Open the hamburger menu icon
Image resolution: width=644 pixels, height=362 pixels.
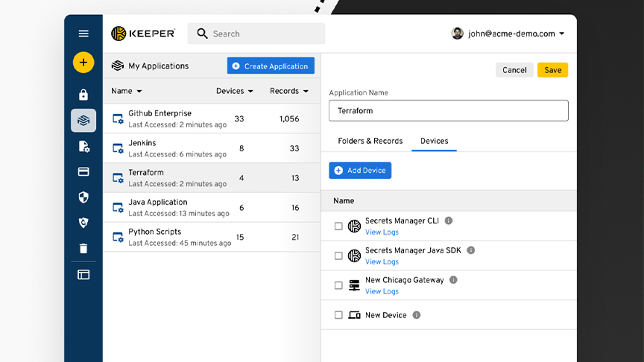[x=83, y=34]
